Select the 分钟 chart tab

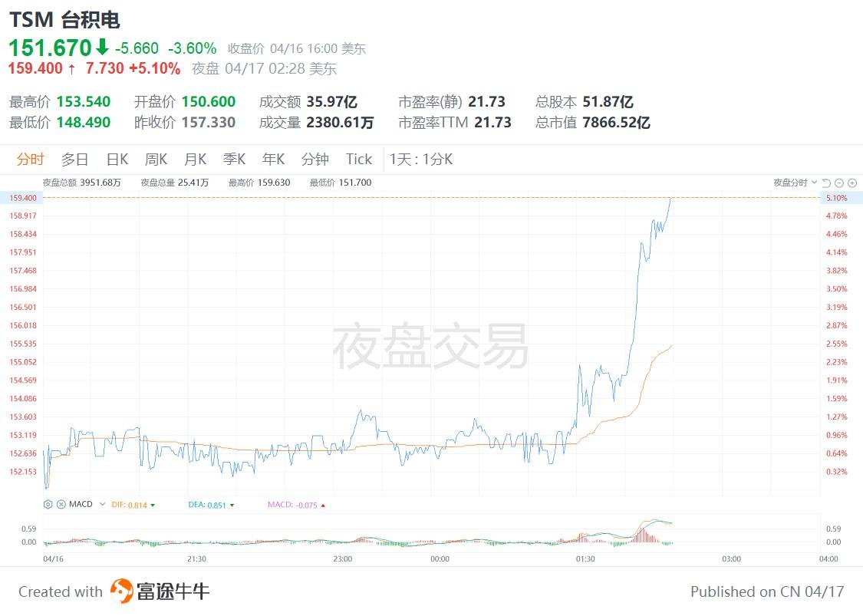315,160
